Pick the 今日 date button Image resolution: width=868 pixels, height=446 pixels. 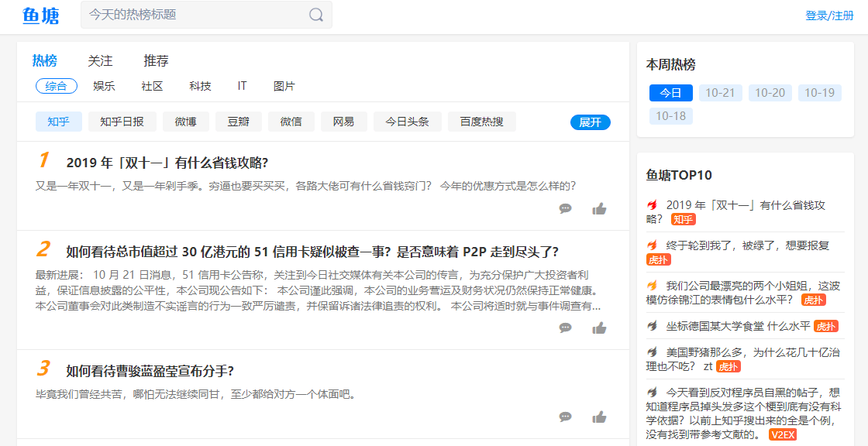pos(670,93)
